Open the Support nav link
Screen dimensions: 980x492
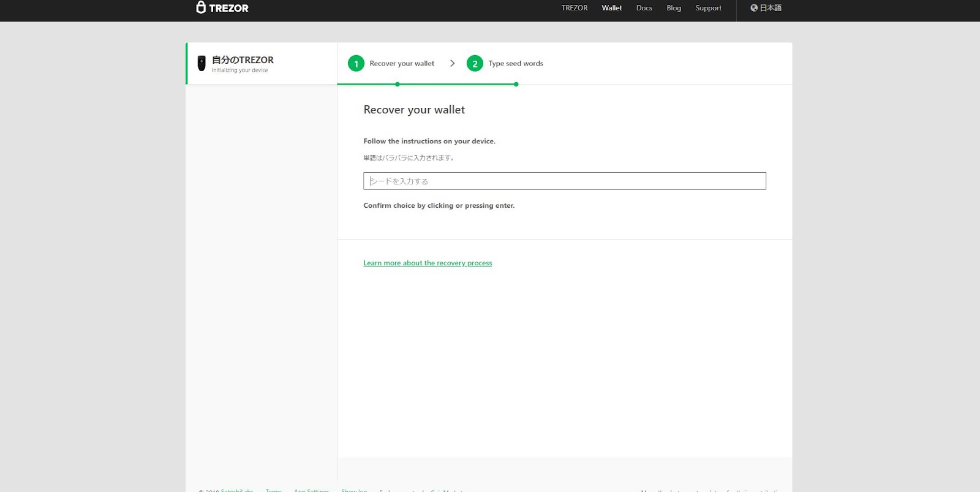[x=708, y=8]
